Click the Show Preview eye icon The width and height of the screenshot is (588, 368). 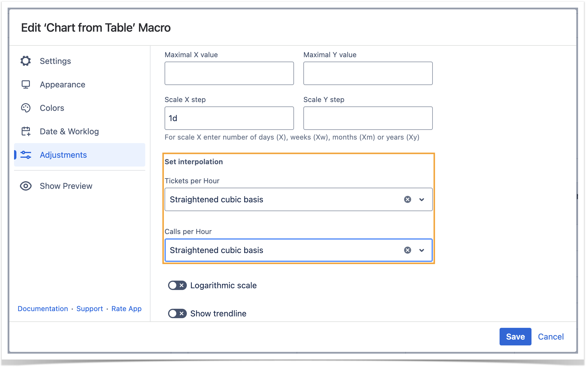[26, 186]
